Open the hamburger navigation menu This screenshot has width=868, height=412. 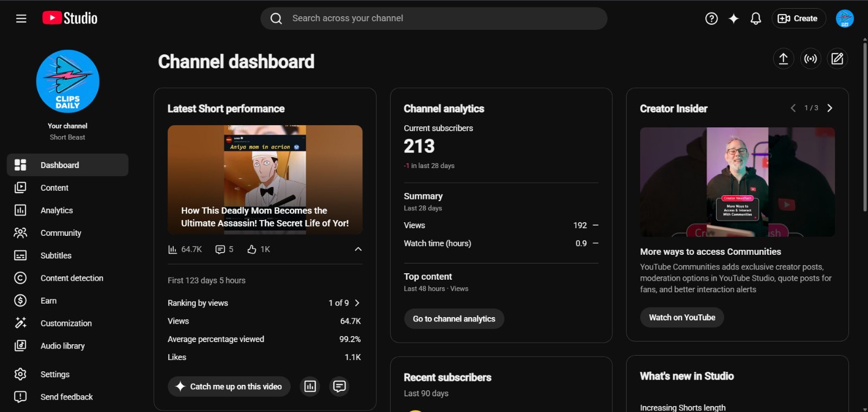tap(21, 18)
